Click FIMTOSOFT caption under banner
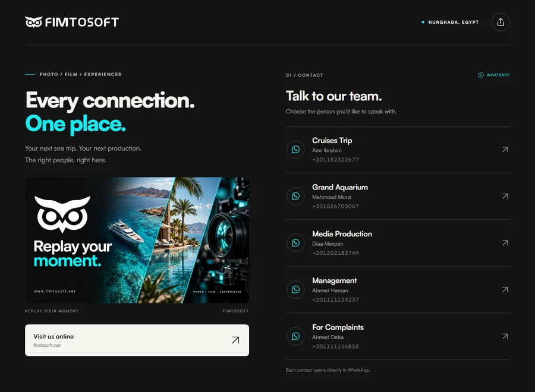The image size is (535, 392). click(x=236, y=311)
